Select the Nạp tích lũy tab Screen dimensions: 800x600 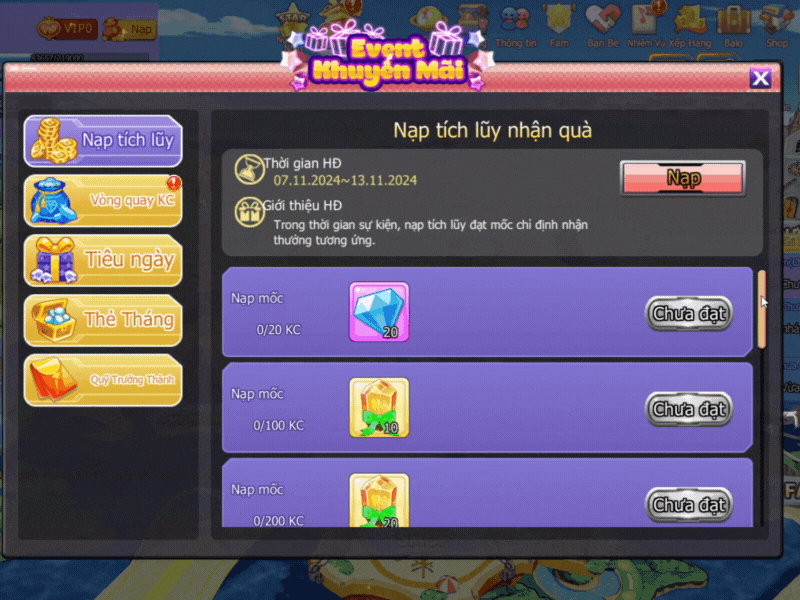[103, 141]
